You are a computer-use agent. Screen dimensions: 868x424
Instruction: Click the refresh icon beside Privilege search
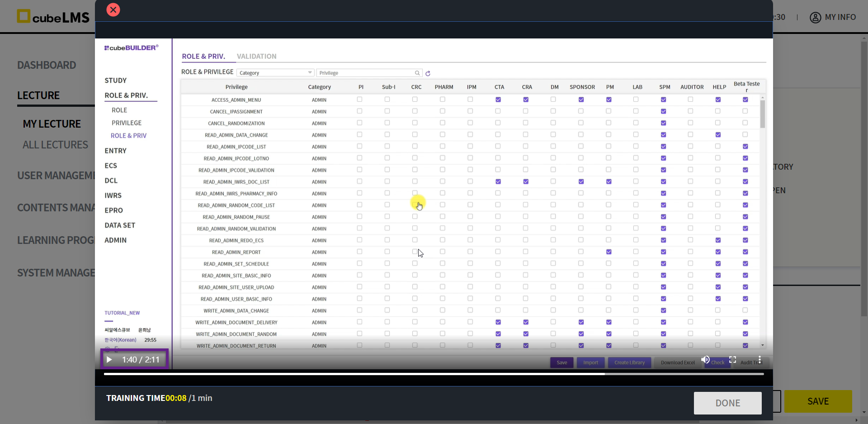pos(428,73)
